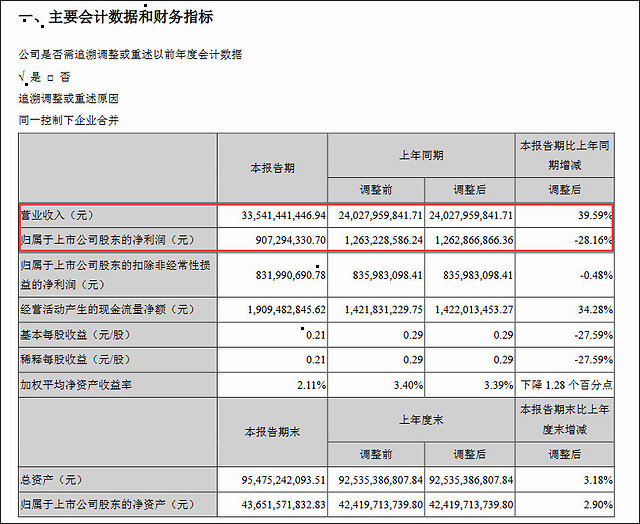Click 0.21 in the 基本每股收益 row
This screenshot has width=640, height=524.
click(x=316, y=335)
